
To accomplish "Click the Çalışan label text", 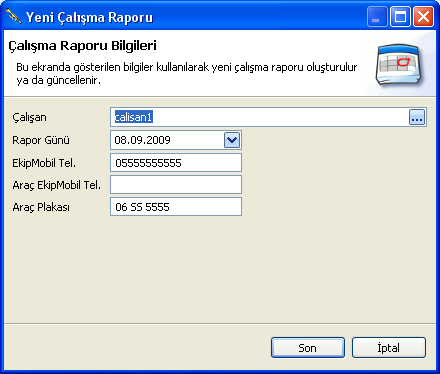I will click(x=29, y=117).
